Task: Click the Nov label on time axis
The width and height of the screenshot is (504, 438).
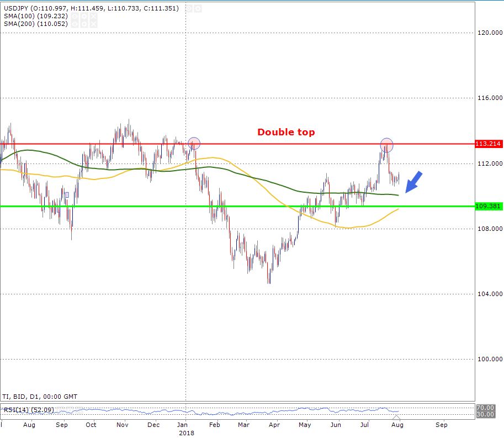Action: [x=123, y=425]
